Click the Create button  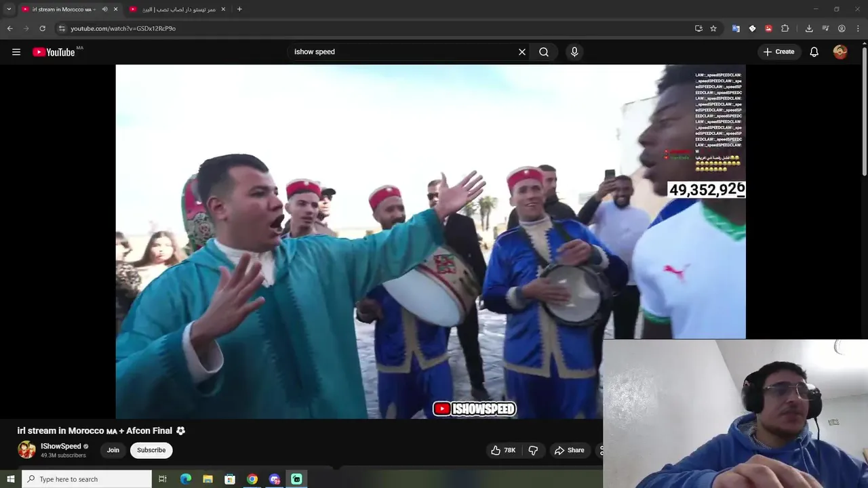point(778,52)
